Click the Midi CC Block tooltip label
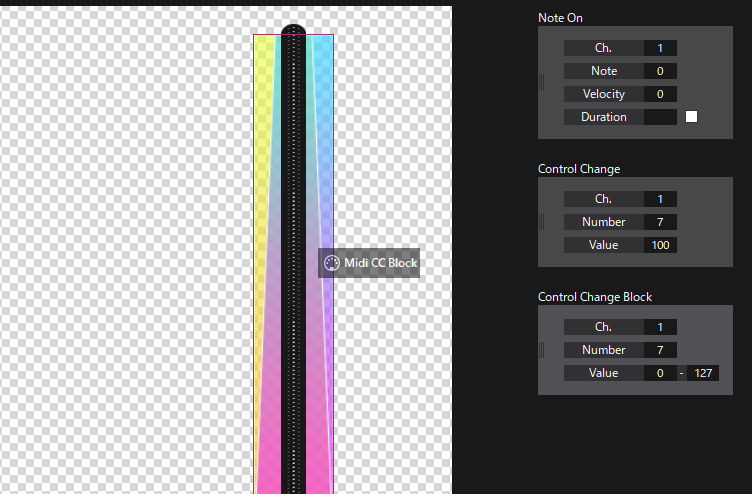Image resolution: width=752 pixels, height=494 pixels. (x=380, y=263)
